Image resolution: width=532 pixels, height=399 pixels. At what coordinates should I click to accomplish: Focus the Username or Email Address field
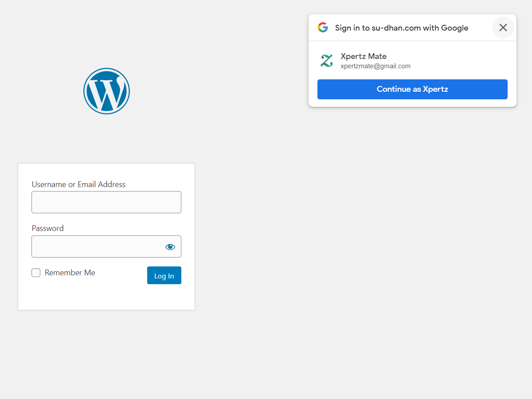[x=106, y=202]
